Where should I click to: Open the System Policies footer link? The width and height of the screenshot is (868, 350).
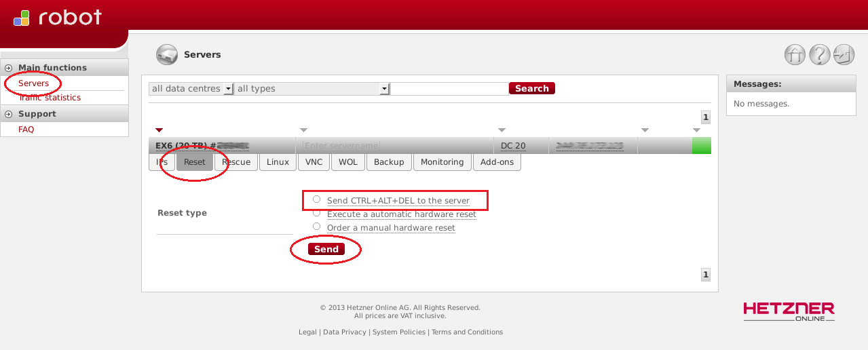pyautogui.click(x=399, y=332)
